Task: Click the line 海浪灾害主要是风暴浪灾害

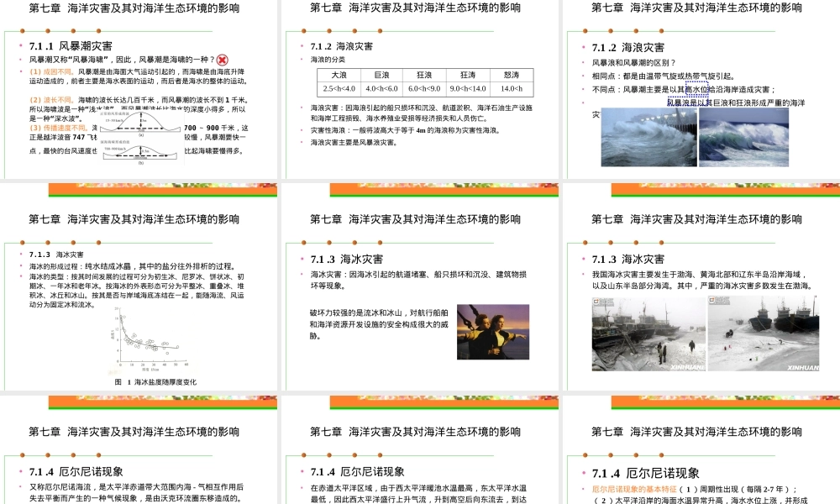Action: [354, 143]
